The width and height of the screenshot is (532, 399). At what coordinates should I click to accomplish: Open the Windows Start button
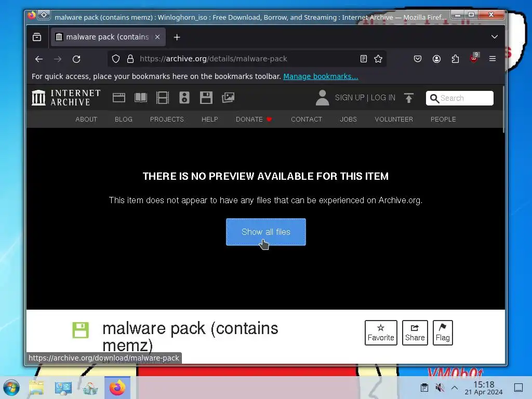pyautogui.click(x=11, y=388)
